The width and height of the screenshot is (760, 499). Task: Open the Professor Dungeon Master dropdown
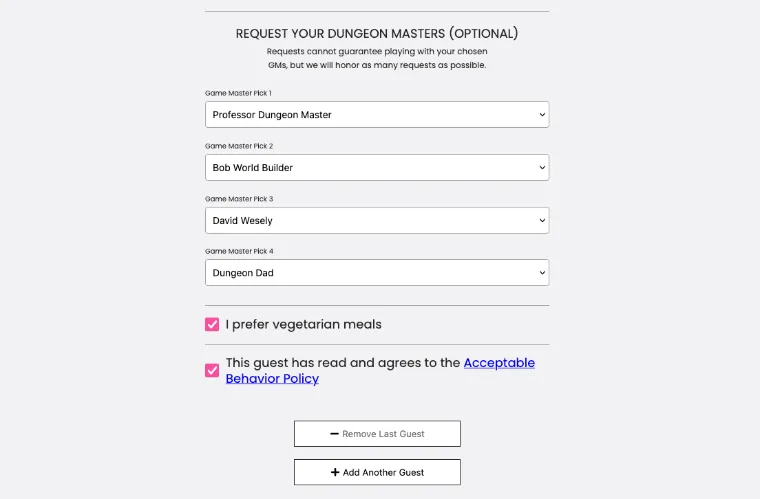(376, 115)
